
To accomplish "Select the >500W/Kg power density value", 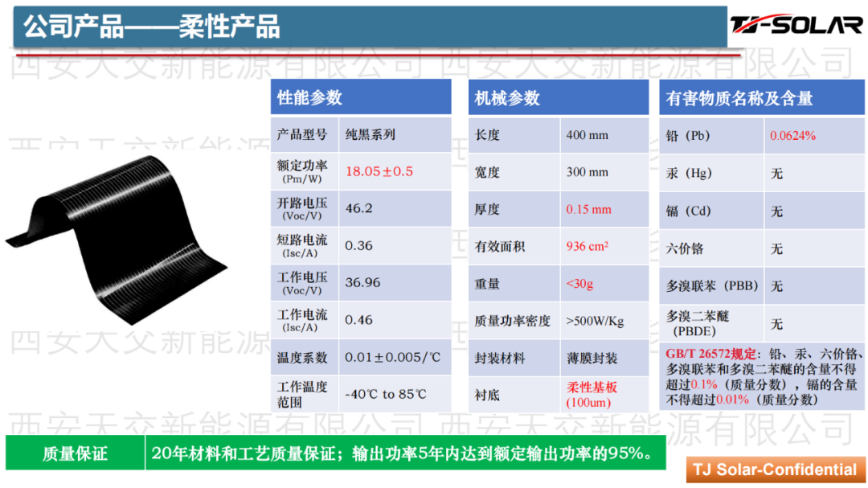I will [x=595, y=321].
